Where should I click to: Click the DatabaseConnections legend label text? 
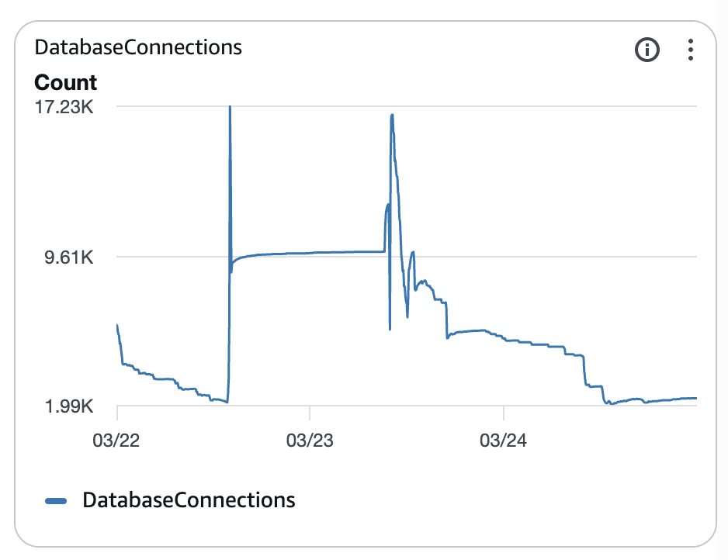pyautogui.click(x=190, y=500)
